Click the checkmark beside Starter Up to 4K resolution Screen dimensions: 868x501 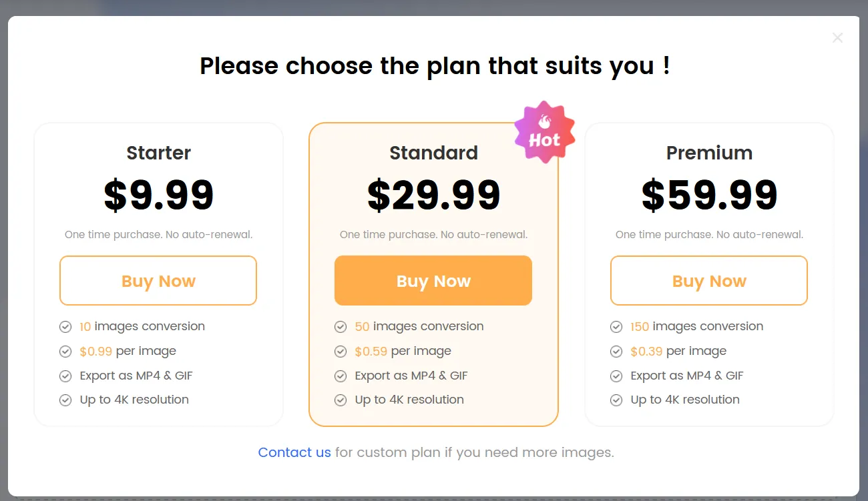65,400
